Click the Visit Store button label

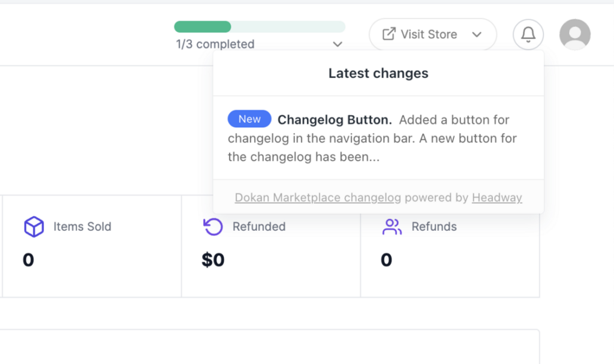coord(429,34)
